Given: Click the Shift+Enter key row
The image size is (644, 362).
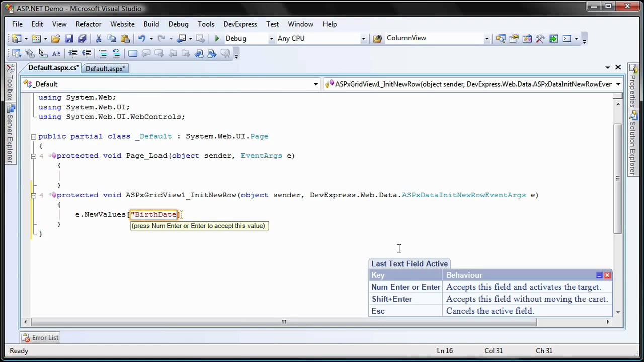Looking at the screenshot, I should [x=491, y=299].
